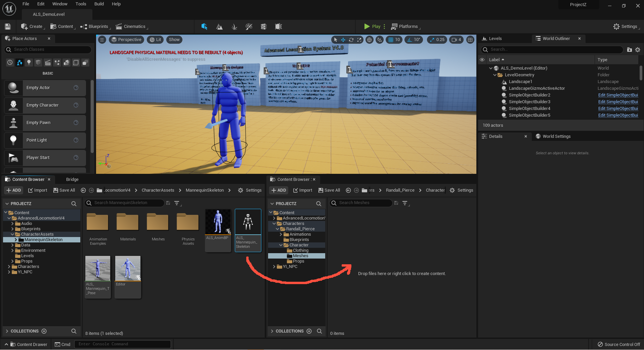Activate the Translate gizmo tool
Image resolution: width=644 pixels, height=350 pixels.
coord(343,40)
